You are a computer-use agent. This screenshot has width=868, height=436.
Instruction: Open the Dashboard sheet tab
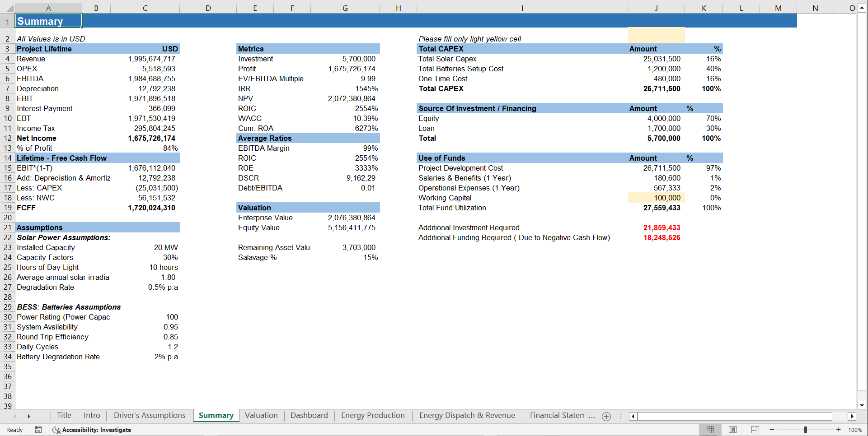click(309, 415)
